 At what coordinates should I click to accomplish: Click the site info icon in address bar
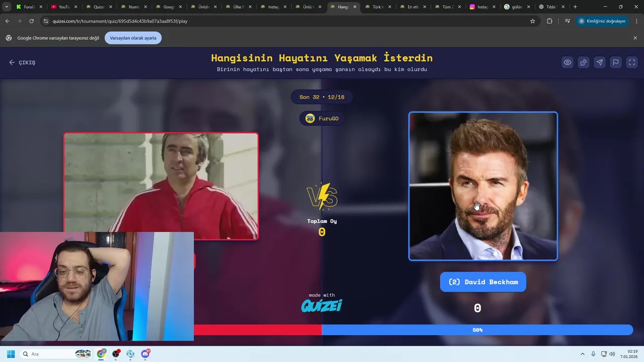point(46,21)
